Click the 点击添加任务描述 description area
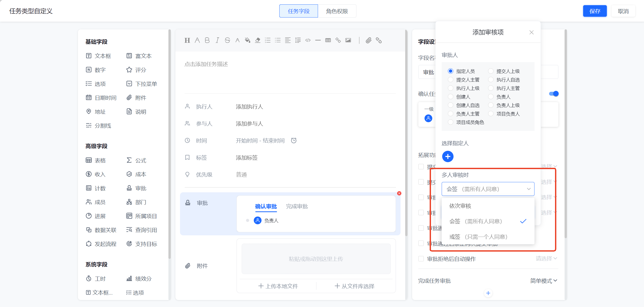 pyautogui.click(x=206, y=64)
